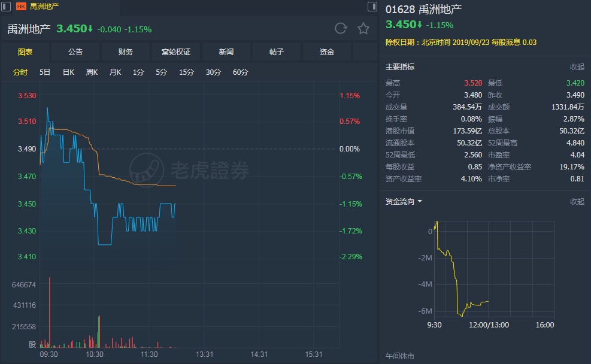Select the 周K chart period

point(92,72)
